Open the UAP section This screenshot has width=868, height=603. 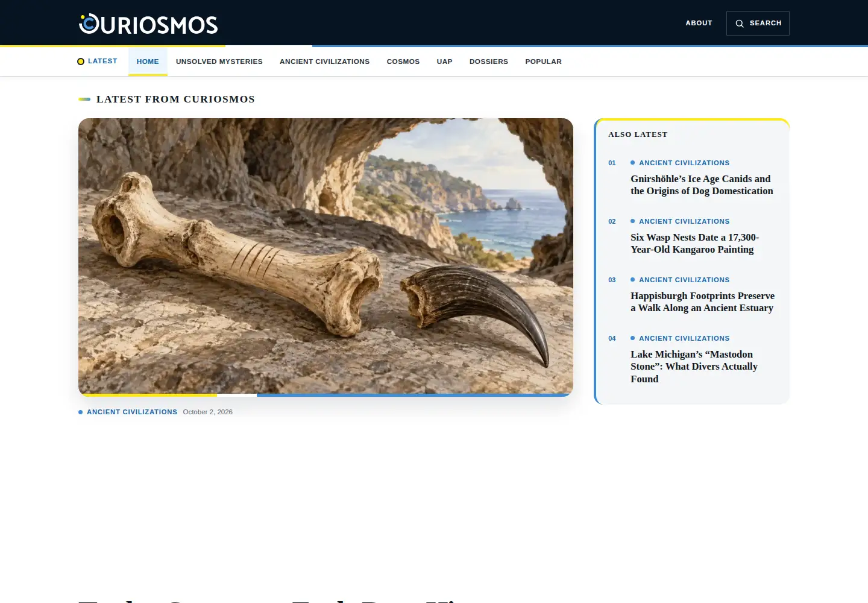(x=445, y=62)
